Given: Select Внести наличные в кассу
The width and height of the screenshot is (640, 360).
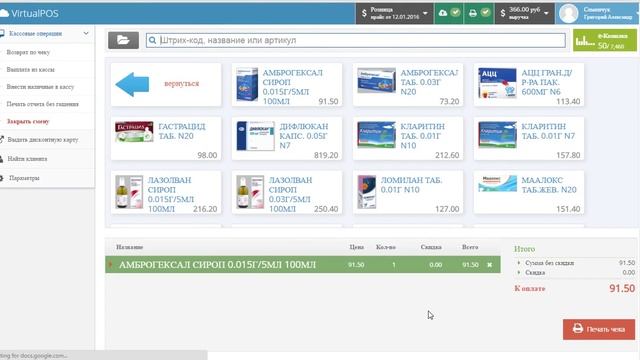Looking at the screenshot, I should point(40,87).
